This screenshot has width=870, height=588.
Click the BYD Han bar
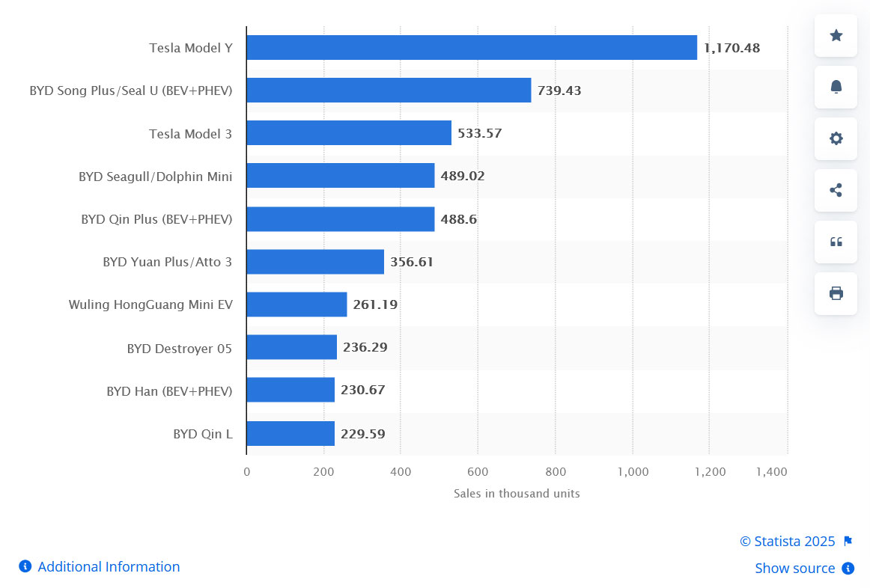click(290, 390)
